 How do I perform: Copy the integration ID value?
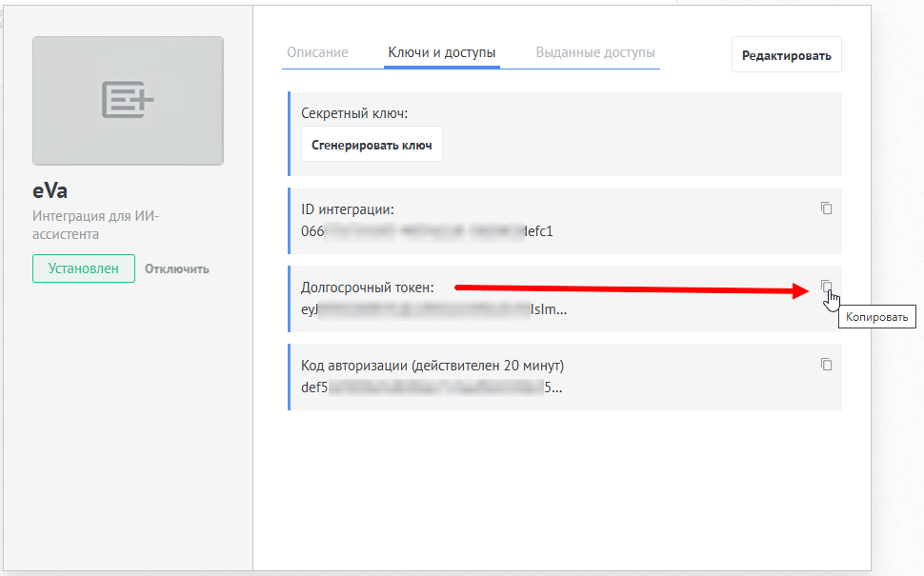pos(826,209)
